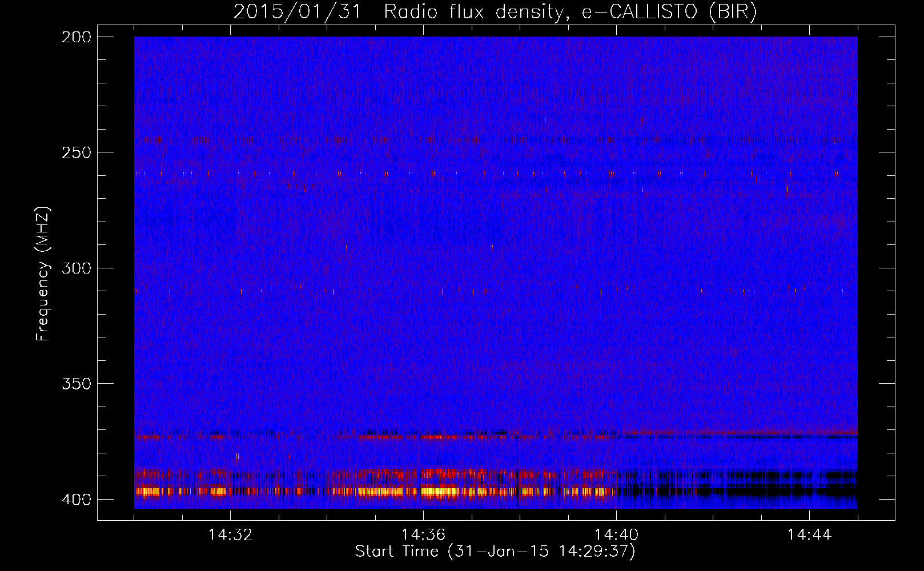This screenshot has height=571, width=924.
Task: Click the 250 frequency tick label
Action: tap(76, 152)
